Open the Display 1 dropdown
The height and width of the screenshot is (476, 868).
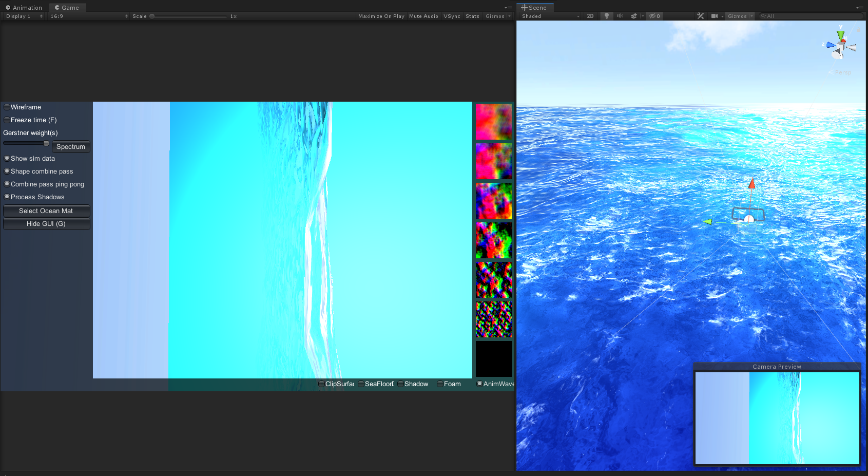24,16
